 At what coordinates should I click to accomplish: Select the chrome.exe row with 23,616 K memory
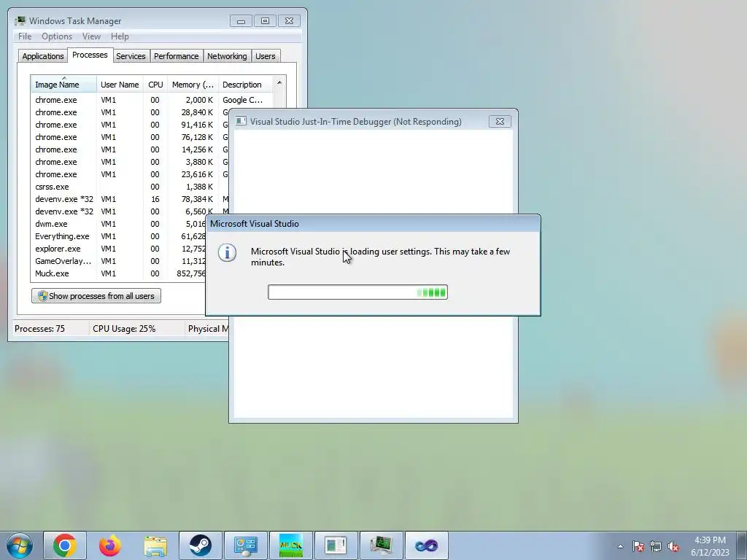pos(130,174)
